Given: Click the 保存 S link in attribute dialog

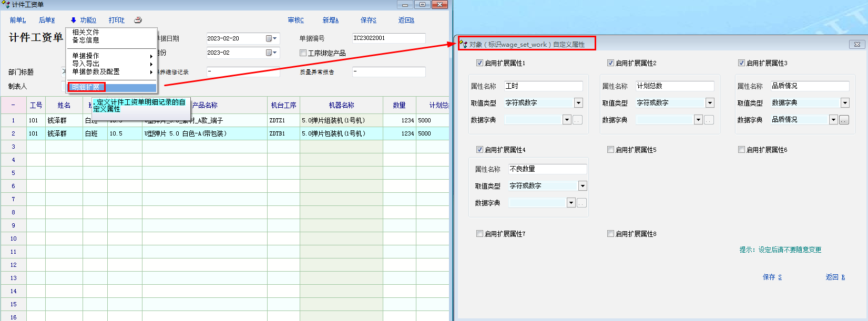Looking at the screenshot, I should pos(772,277).
